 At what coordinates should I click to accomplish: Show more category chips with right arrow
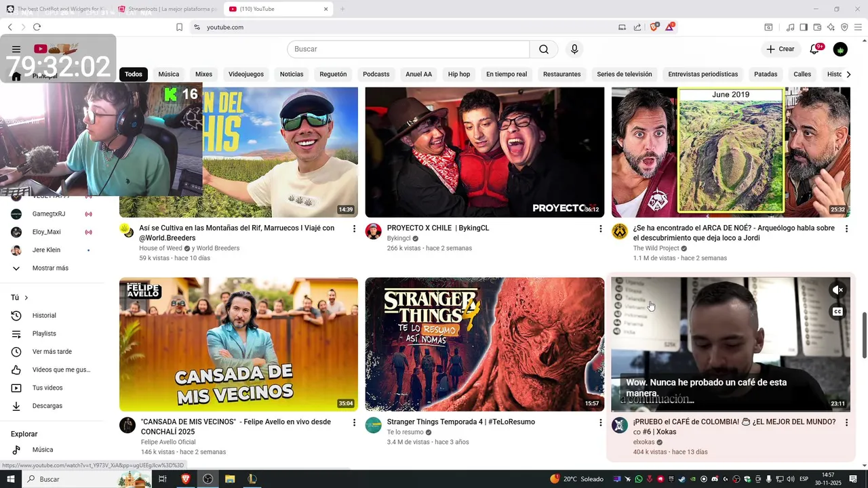click(848, 75)
